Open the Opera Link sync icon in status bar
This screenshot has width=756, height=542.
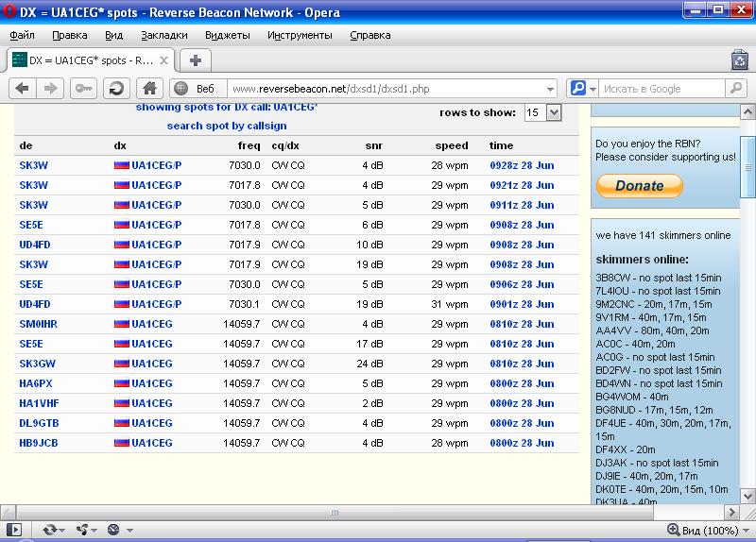[x=49, y=530]
